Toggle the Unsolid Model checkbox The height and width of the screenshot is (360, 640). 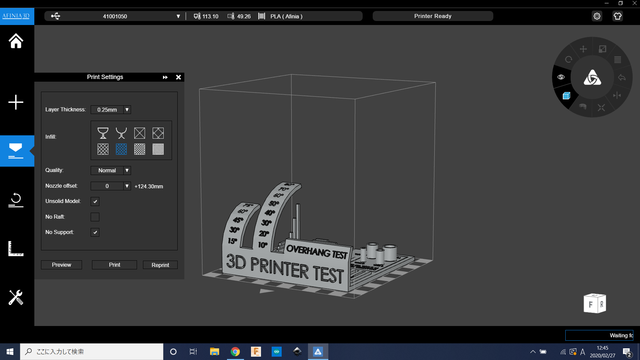pyautogui.click(x=95, y=201)
